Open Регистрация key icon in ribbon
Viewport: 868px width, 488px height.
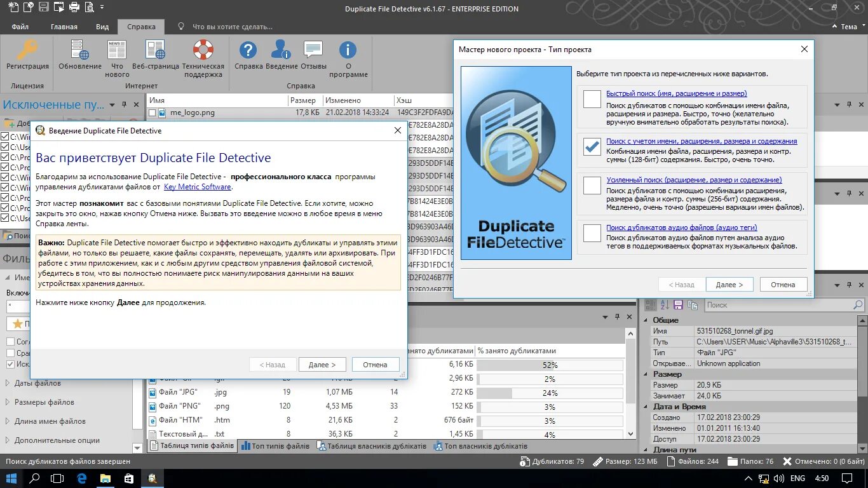click(27, 50)
